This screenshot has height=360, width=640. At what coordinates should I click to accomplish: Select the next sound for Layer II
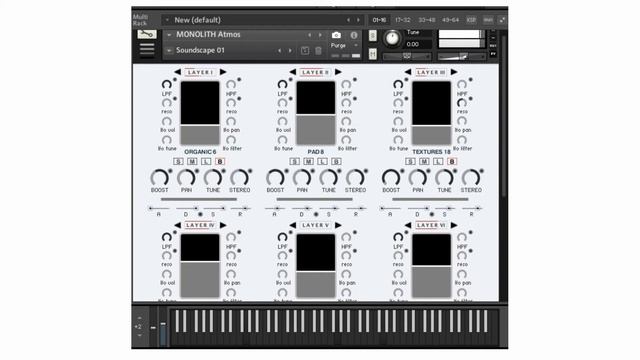pyautogui.click(x=338, y=72)
